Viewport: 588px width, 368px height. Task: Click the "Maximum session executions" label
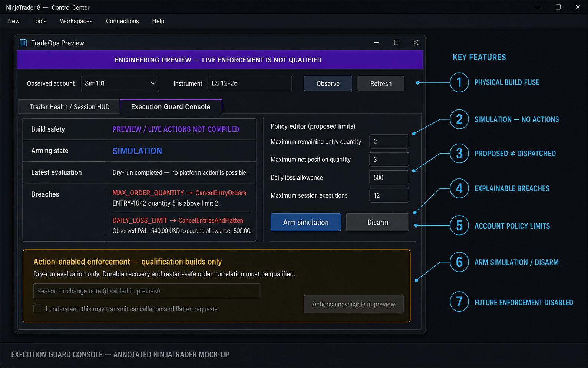309,195
